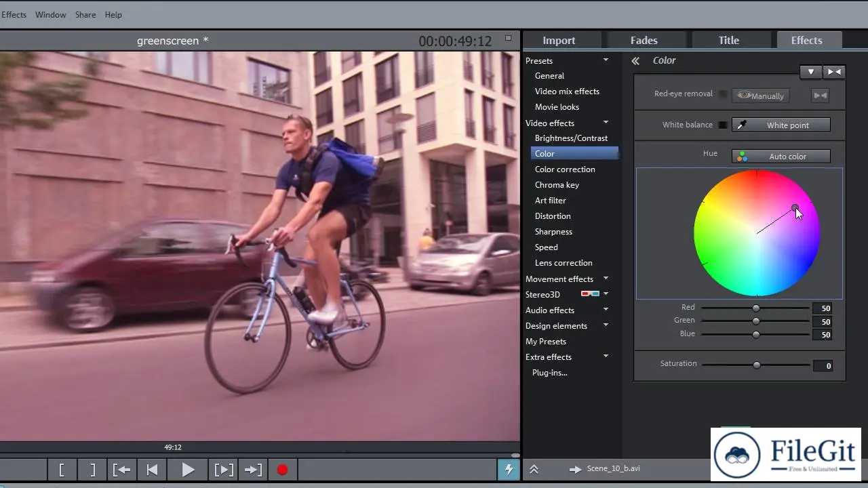Screen dimensions: 868x488
Task: Open the Window menu
Action: coord(51,14)
